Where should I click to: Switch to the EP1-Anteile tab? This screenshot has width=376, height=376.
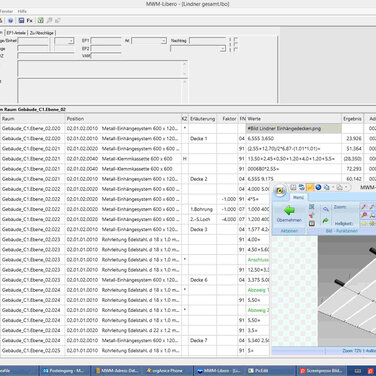(x=16, y=33)
